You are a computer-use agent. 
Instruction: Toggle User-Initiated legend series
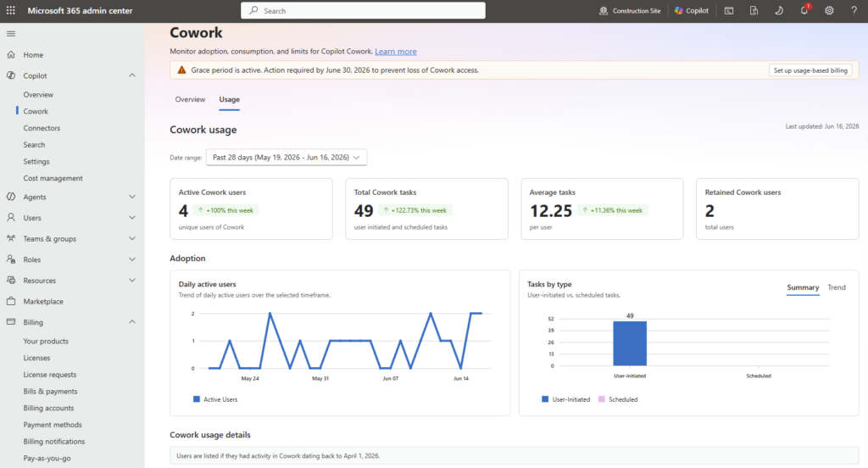pos(565,399)
